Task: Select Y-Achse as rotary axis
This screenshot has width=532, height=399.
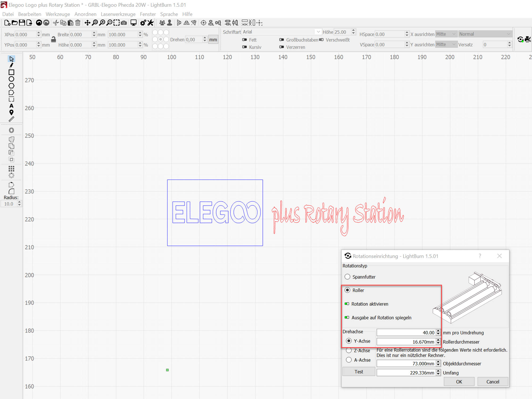Action: (x=349, y=341)
